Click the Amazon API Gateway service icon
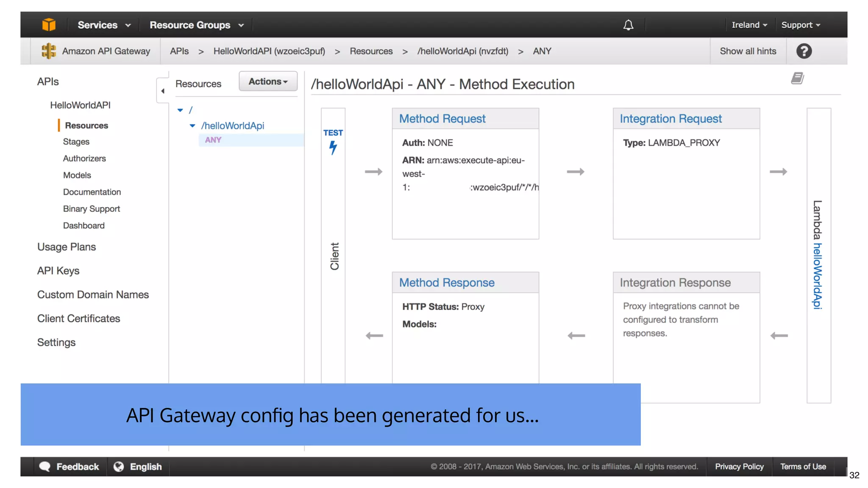 pos(49,51)
